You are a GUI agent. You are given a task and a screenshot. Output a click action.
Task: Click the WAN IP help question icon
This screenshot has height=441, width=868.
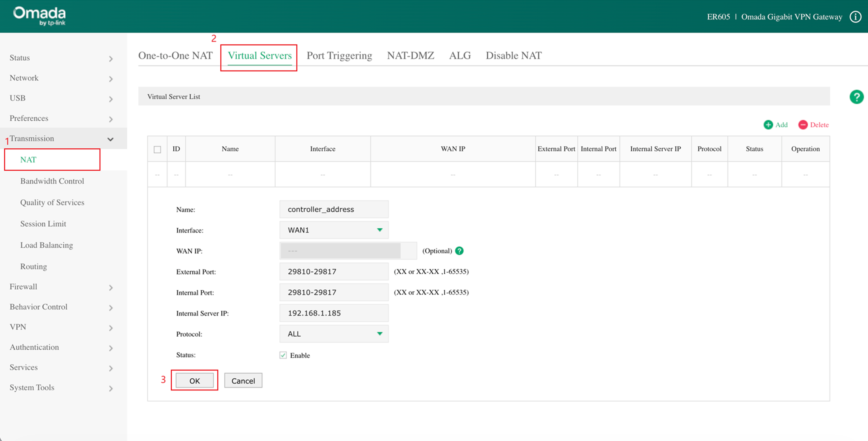click(459, 251)
